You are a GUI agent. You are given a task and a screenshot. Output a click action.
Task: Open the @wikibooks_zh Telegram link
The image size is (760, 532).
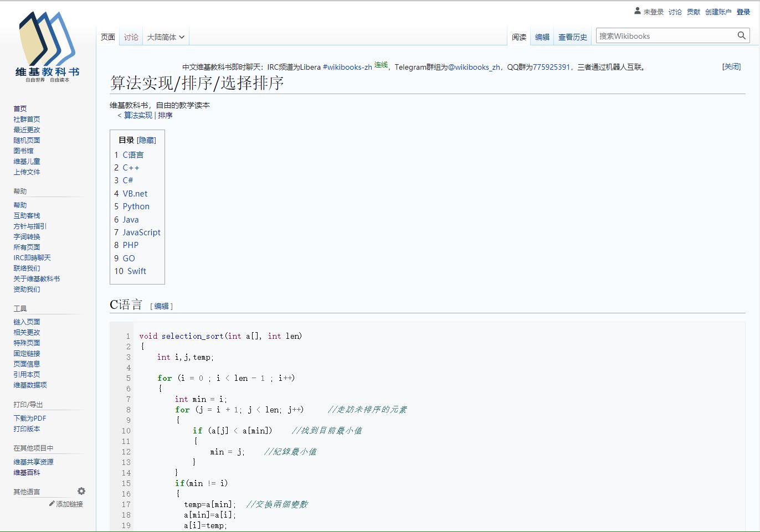474,67
